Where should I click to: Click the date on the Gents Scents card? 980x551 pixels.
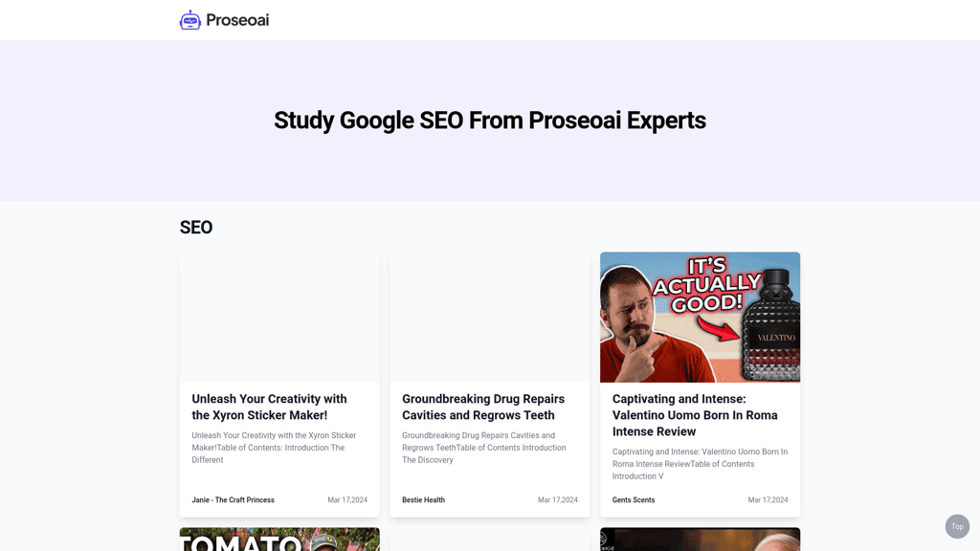tap(768, 500)
